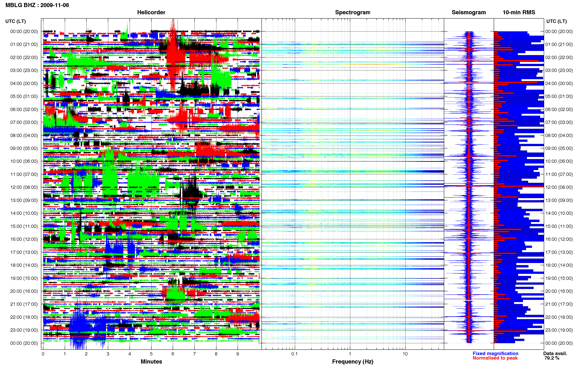This screenshot has height=368, width=588.
Task: Click the Frequency (Hz) axis label
Action: click(x=353, y=362)
